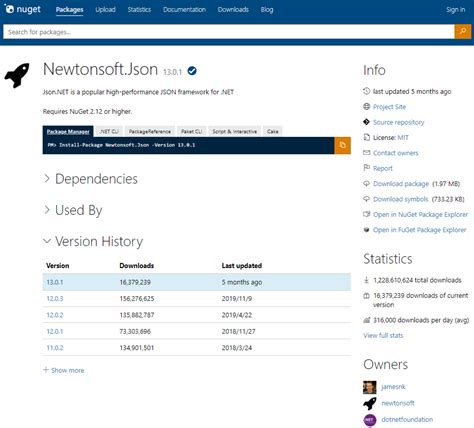Click the bar chart icon beside downloads per day
This screenshot has width=474, height=428.
(x=366, y=320)
